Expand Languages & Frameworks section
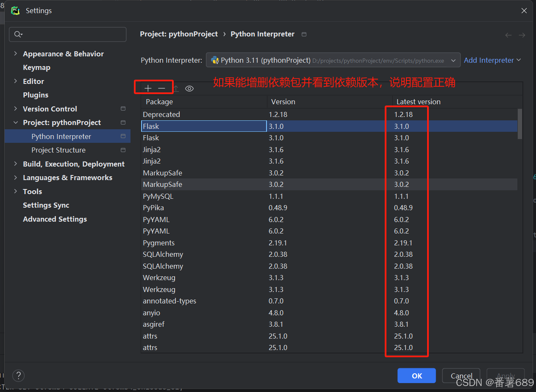Viewport: 536px width, 392px height. 16,178
